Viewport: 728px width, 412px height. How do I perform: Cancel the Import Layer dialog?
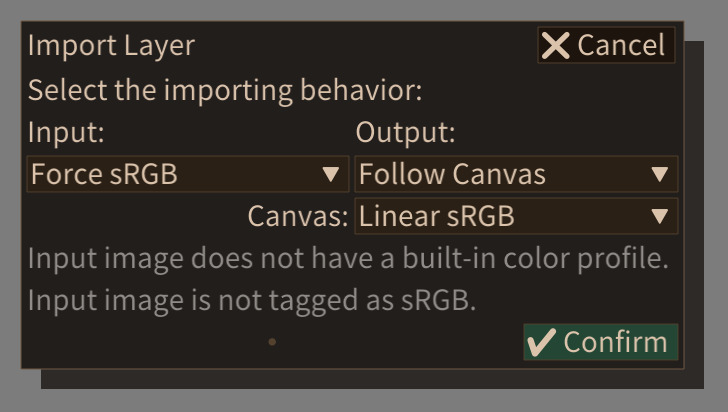click(606, 45)
